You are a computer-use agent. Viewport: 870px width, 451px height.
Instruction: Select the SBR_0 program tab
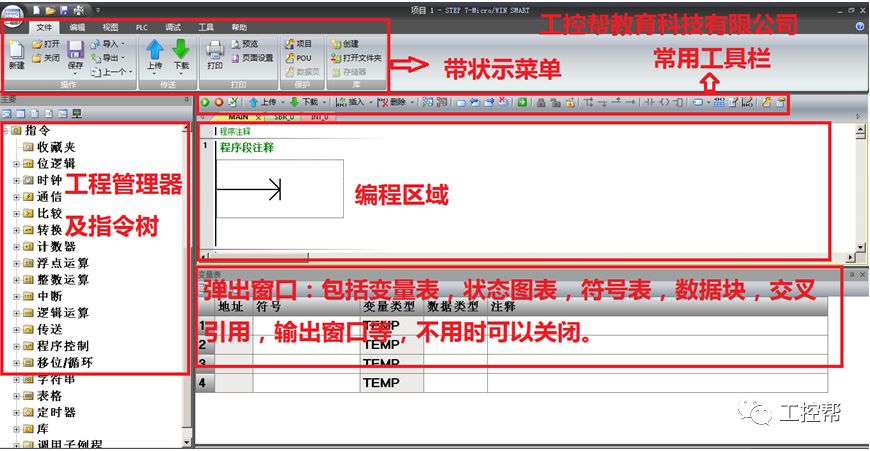point(284,117)
